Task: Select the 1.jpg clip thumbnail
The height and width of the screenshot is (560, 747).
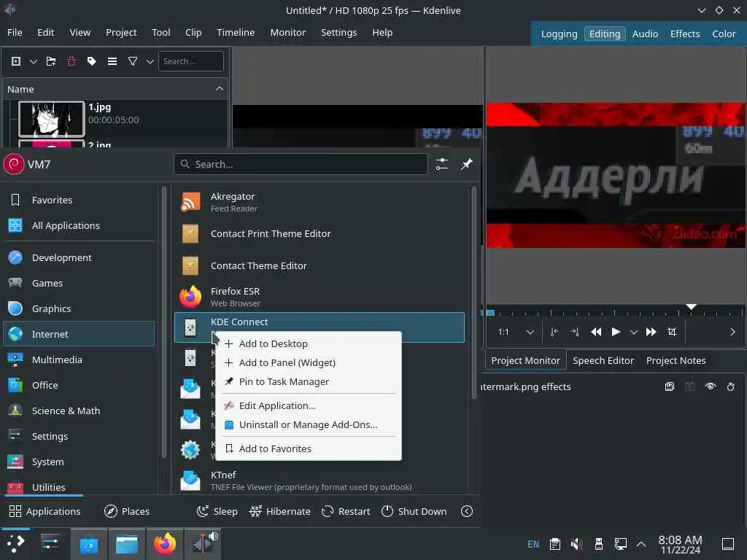Action: (52, 119)
